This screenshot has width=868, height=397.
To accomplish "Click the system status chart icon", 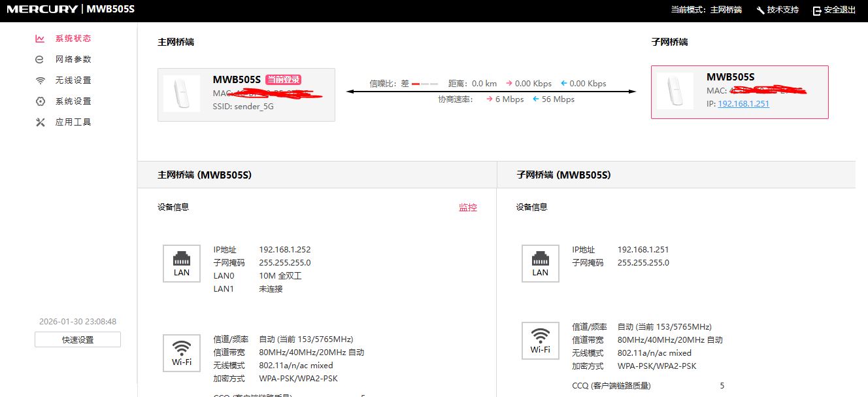I will [40, 39].
